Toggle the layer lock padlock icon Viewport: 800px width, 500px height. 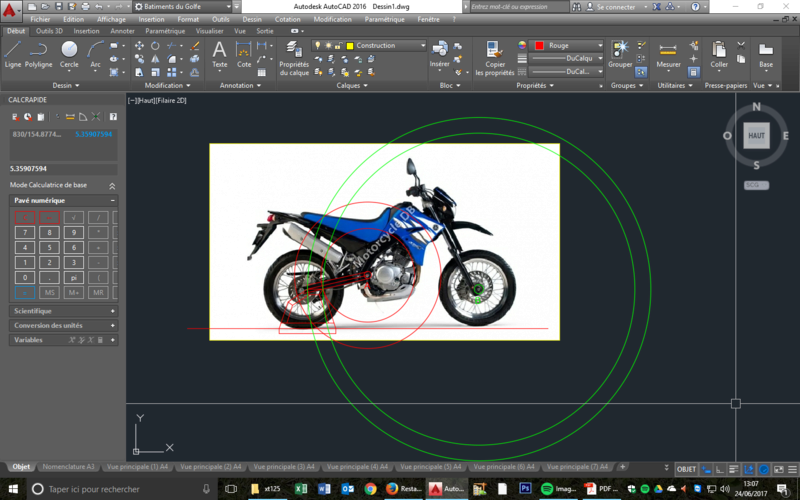point(338,45)
